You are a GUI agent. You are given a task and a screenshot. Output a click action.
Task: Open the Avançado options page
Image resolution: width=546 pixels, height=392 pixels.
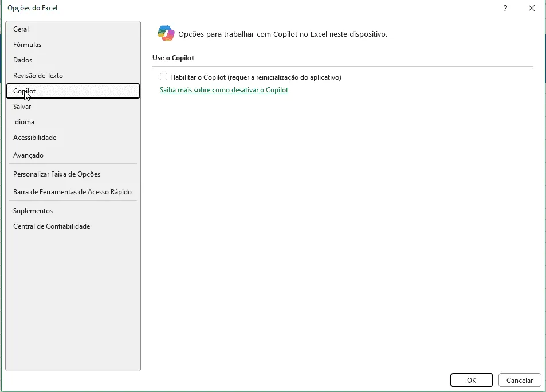pos(73,155)
